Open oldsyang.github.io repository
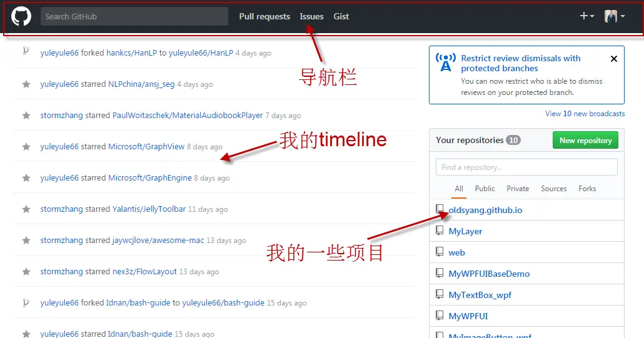This screenshot has width=644, height=338. [x=485, y=210]
